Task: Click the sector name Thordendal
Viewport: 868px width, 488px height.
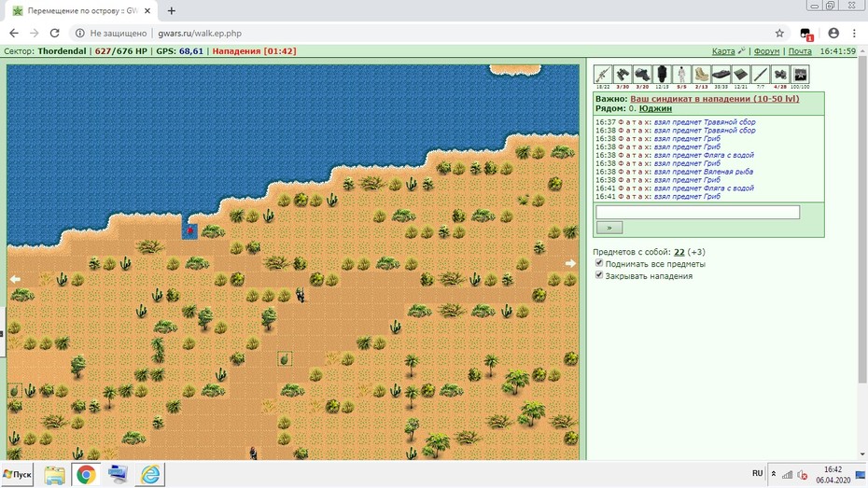Action: click(62, 51)
